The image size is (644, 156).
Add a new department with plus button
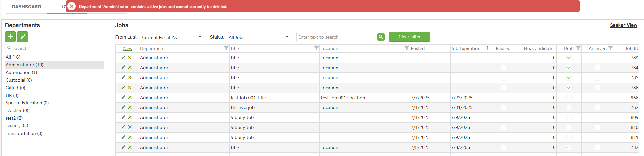click(x=10, y=37)
